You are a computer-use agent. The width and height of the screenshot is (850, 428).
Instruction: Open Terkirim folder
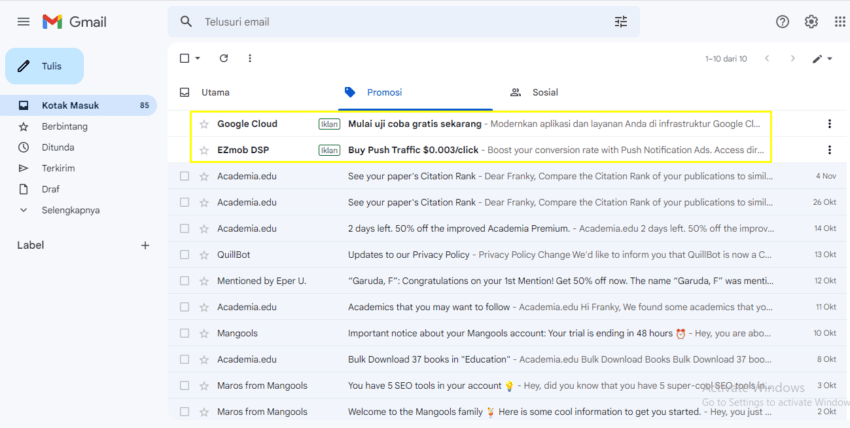point(58,168)
